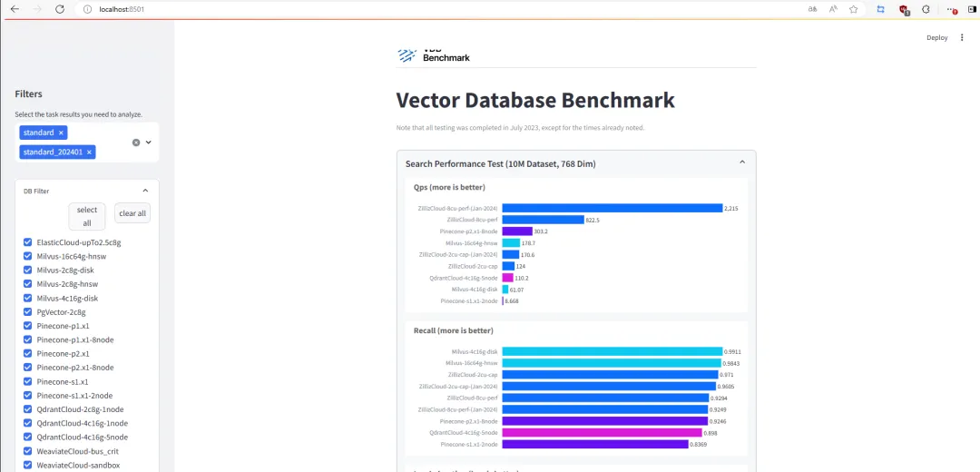Viewport: 980px width, 472px height.
Task: Bookmark this page with the star icon
Action: (x=853, y=9)
